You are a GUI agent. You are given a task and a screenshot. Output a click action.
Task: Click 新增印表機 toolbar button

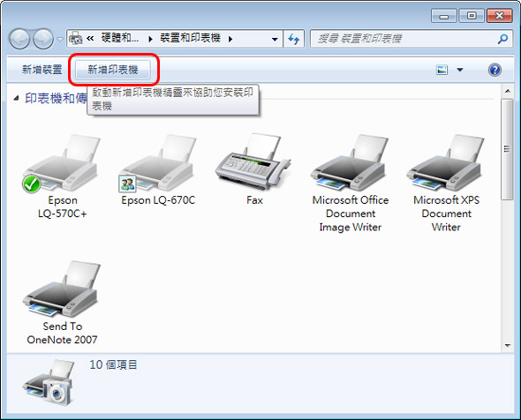113,70
